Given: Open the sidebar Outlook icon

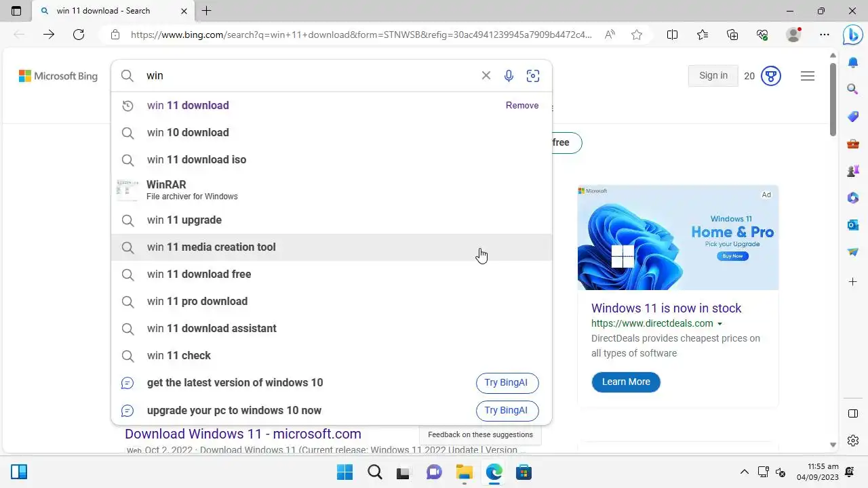Looking at the screenshot, I should tap(853, 224).
